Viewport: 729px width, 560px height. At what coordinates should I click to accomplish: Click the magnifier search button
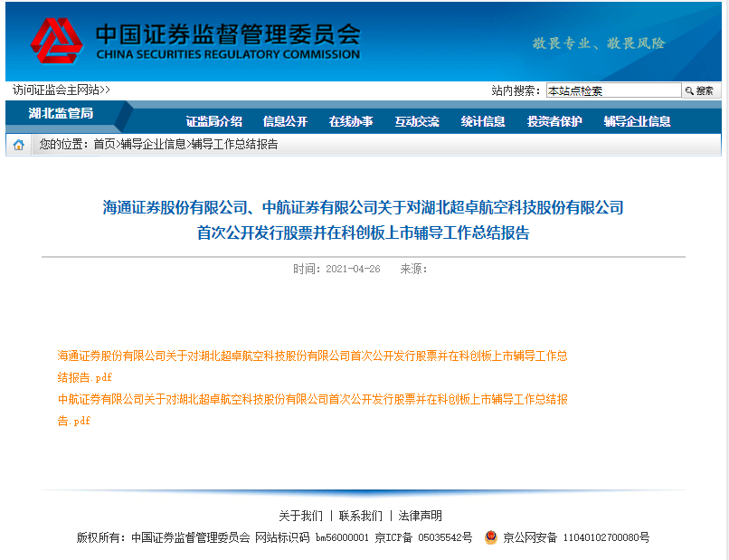coord(701,90)
